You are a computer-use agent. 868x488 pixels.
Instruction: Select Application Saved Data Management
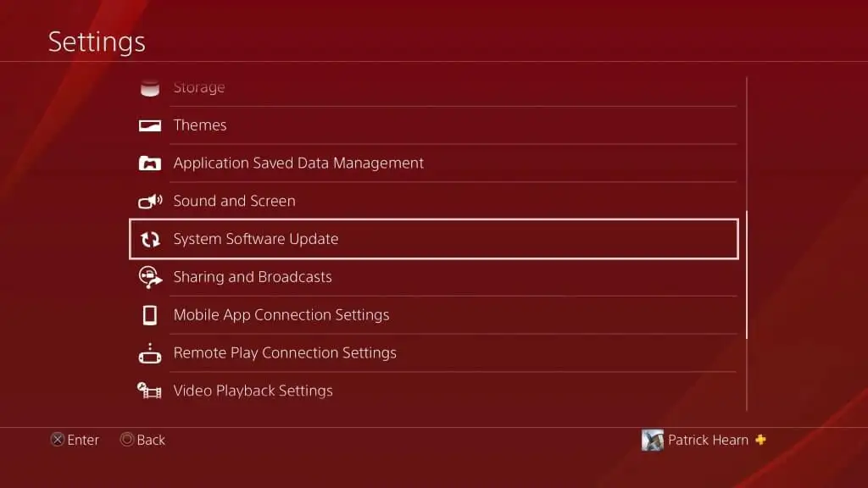tap(433, 164)
